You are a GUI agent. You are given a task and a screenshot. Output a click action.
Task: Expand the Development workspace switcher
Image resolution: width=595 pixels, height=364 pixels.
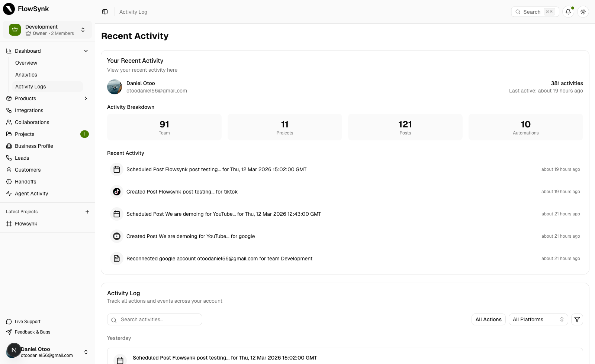coord(83,30)
